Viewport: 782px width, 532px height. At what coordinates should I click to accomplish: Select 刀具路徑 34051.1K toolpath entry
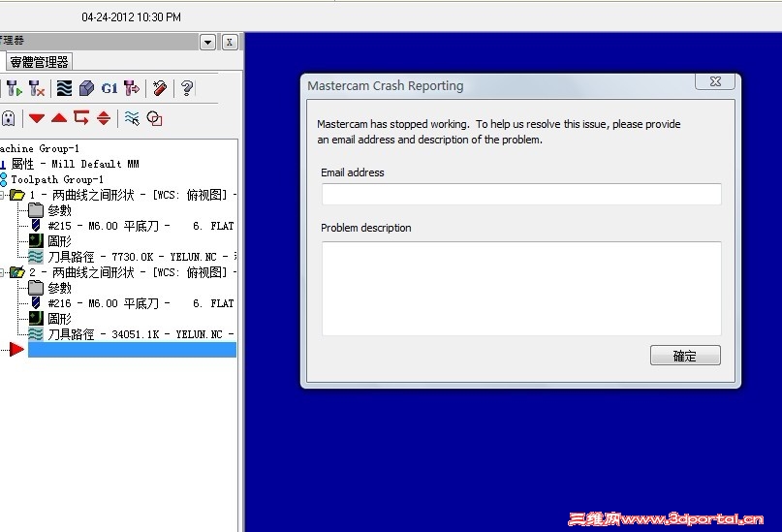(132, 334)
